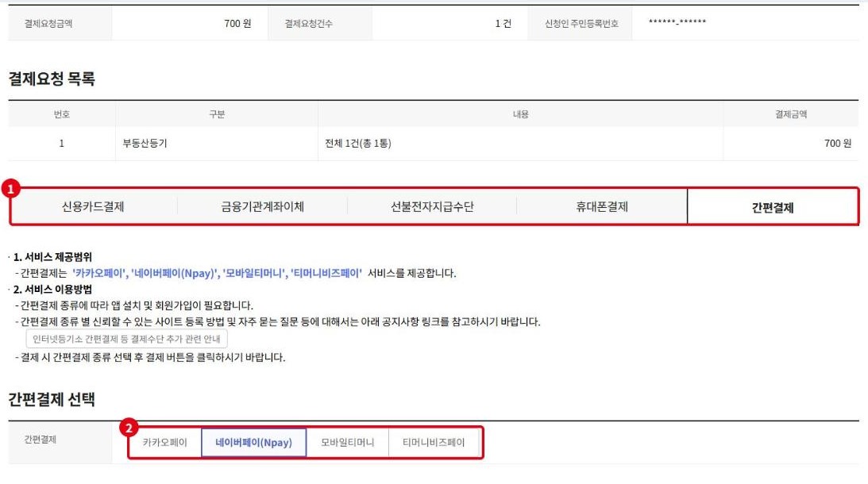
Task: Click the 신청인 주민등록번호 label
Action: point(581,24)
